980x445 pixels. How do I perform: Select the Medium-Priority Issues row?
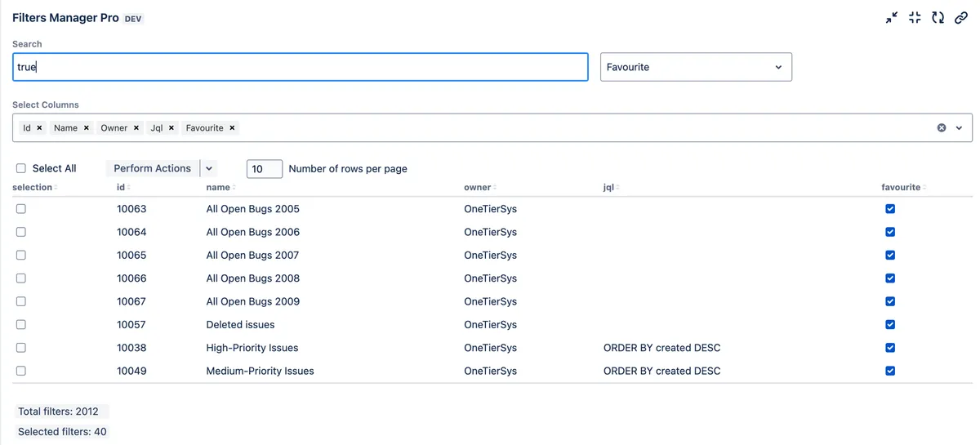tap(21, 371)
